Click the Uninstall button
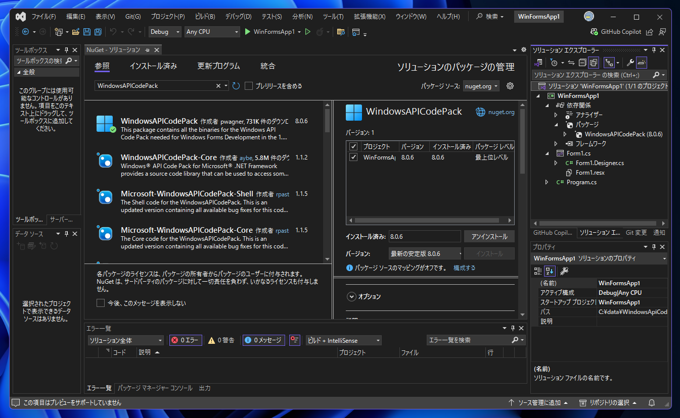This screenshot has width=680, height=418. click(x=489, y=236)
